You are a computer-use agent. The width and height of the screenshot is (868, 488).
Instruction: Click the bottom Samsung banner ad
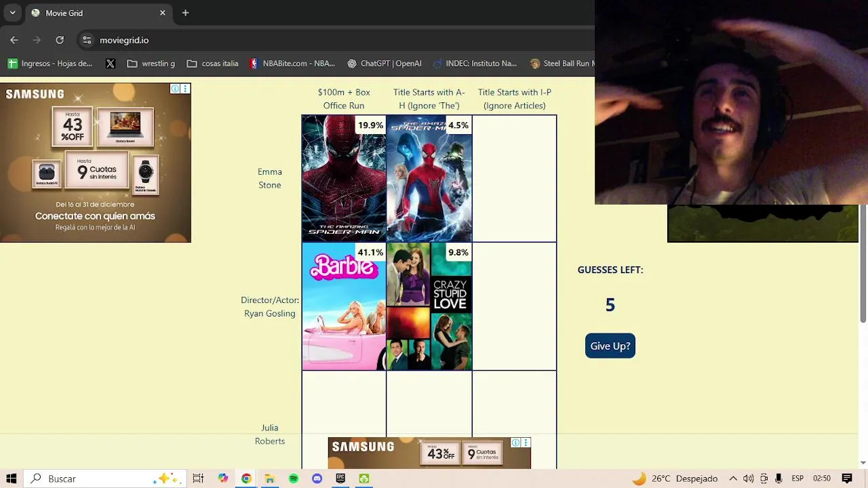[x=429, y=453]
